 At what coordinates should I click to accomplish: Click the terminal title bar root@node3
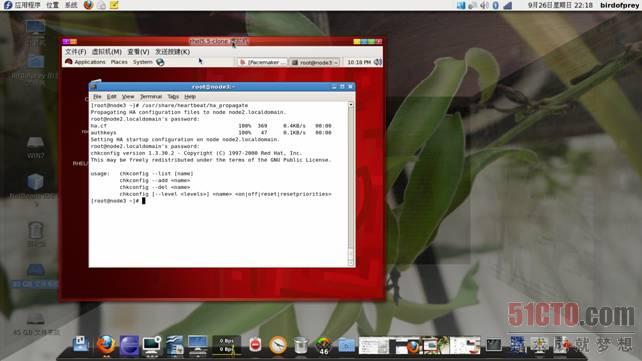point(213,86)
